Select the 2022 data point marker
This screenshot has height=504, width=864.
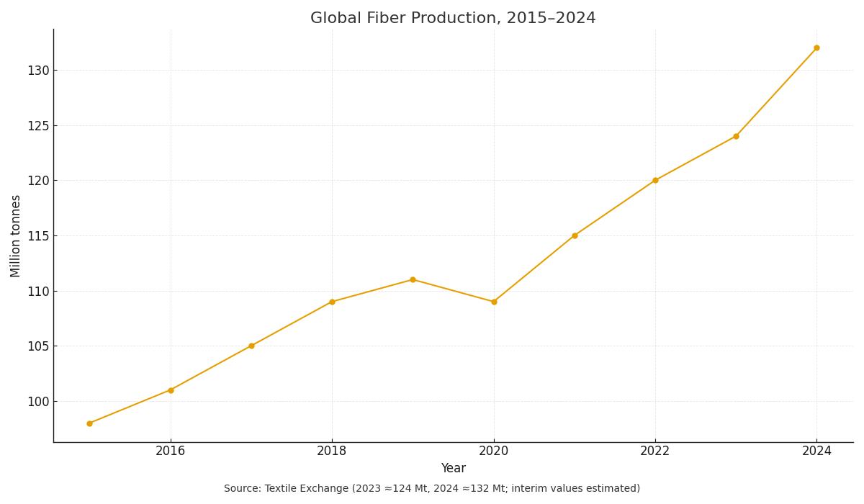pos(655,180)
